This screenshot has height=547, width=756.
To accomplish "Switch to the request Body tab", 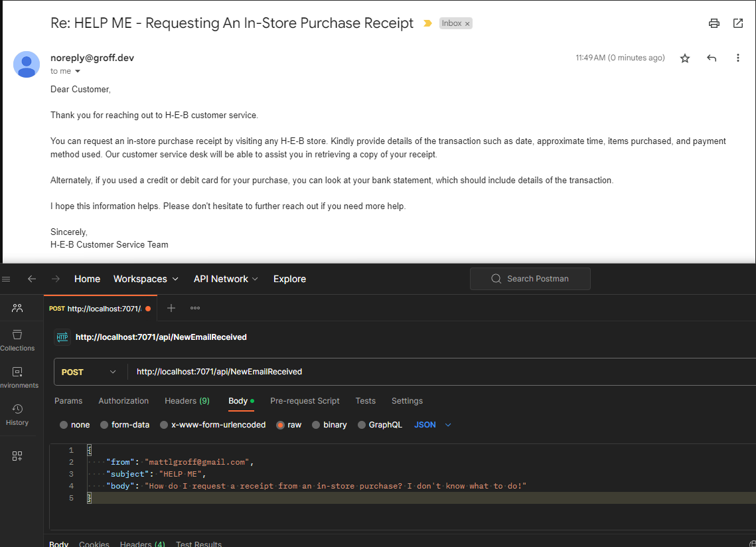I will pyautogui.click(x=241, y=401).
